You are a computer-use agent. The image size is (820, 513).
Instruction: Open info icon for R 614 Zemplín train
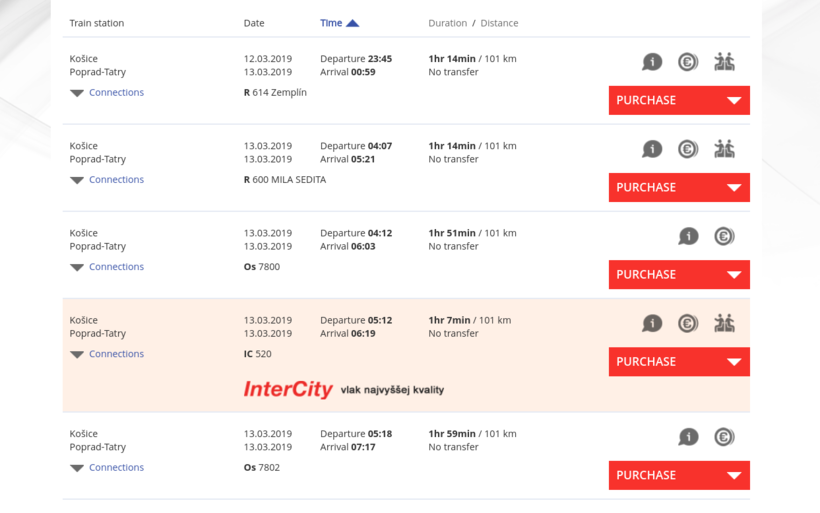[652, 62]
